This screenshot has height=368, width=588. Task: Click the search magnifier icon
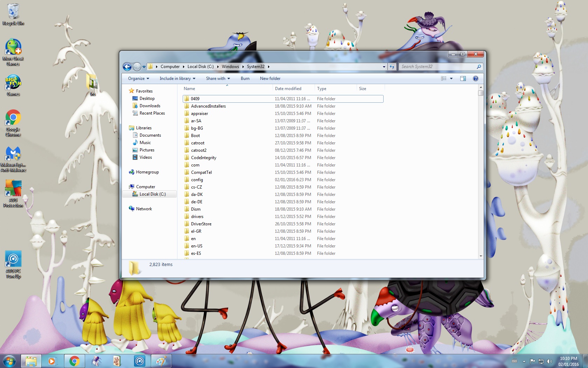(479, 67)
